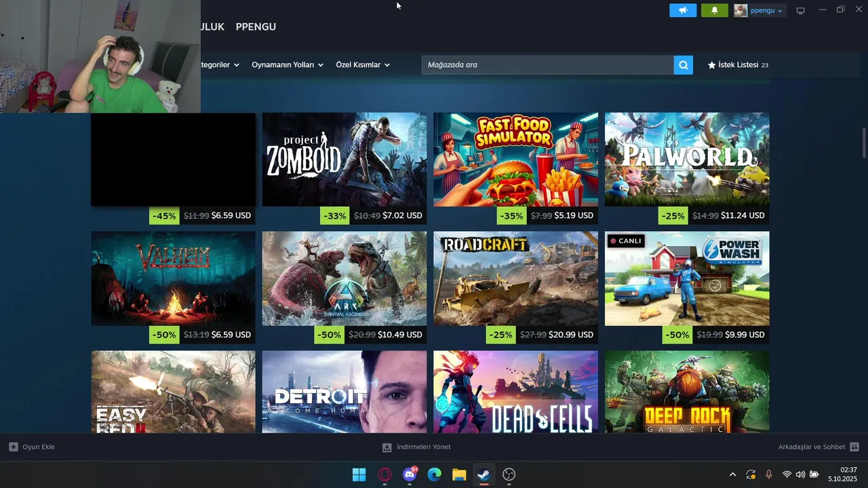Click the downloads icon beside İndirmeleri Yönet

[387, 447]
